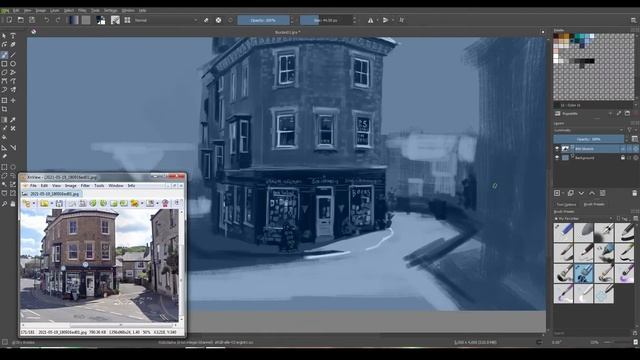This screenshot has height=360, width=640.
Task: Hide the selected top paint layer
Action: coord(557,149)
